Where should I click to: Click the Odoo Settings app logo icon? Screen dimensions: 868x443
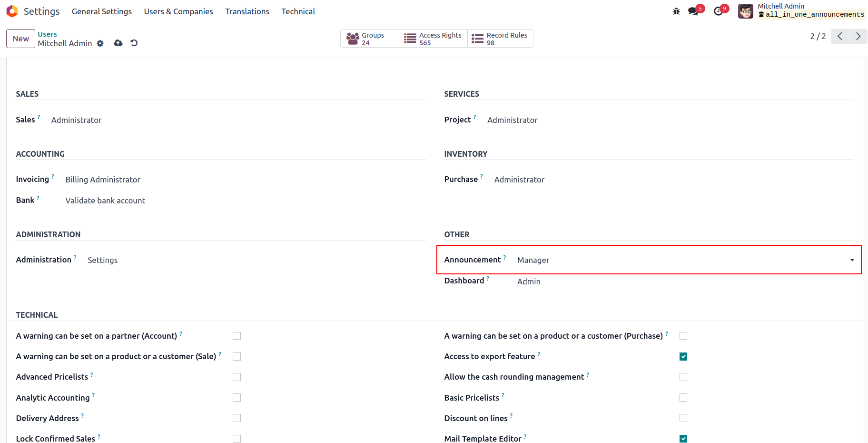pos(12,11)
